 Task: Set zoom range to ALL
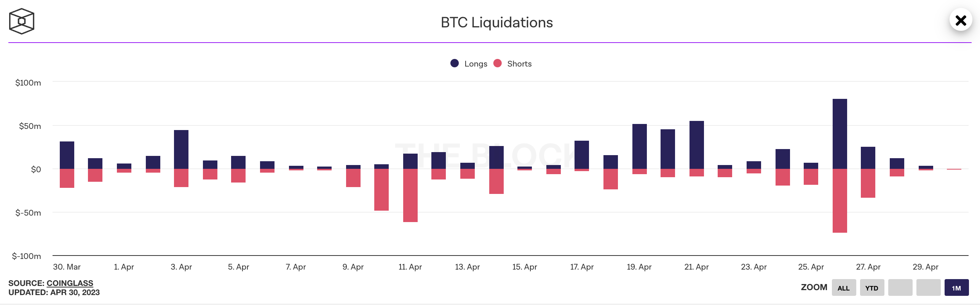[x=843, y=288]
